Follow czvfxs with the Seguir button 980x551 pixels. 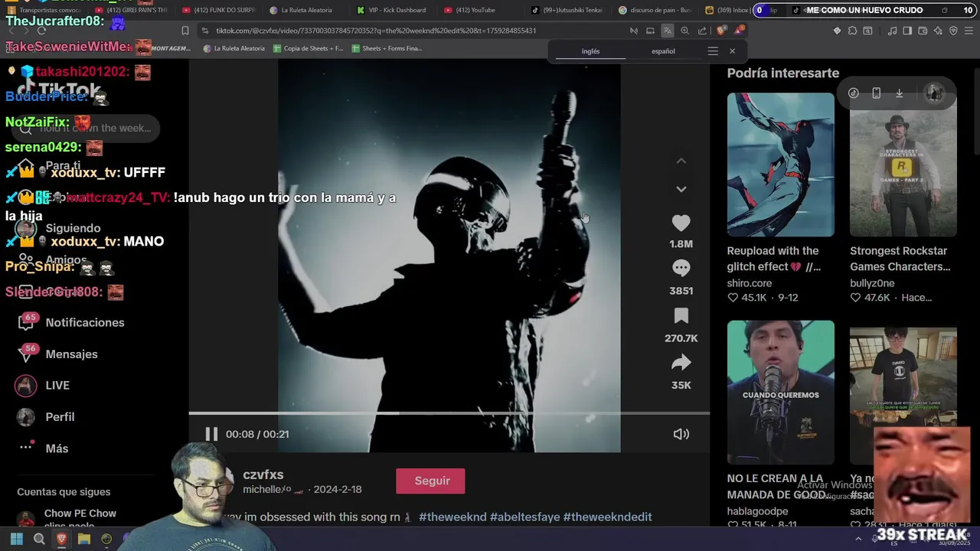coord(430,481)
